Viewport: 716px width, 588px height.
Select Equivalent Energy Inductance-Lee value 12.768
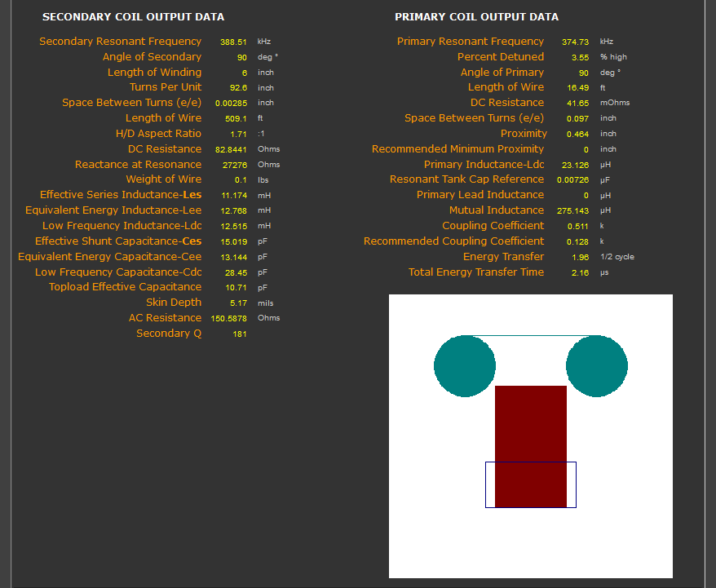234,211
